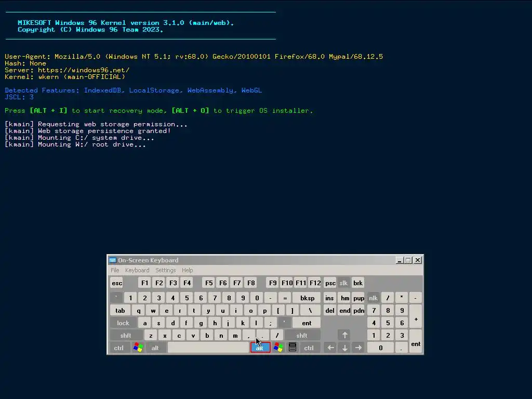Image resolution: width=532 pixels, height=399 pixels.
Task: Click the numpad asterisk key
Action: pos(402,298)
